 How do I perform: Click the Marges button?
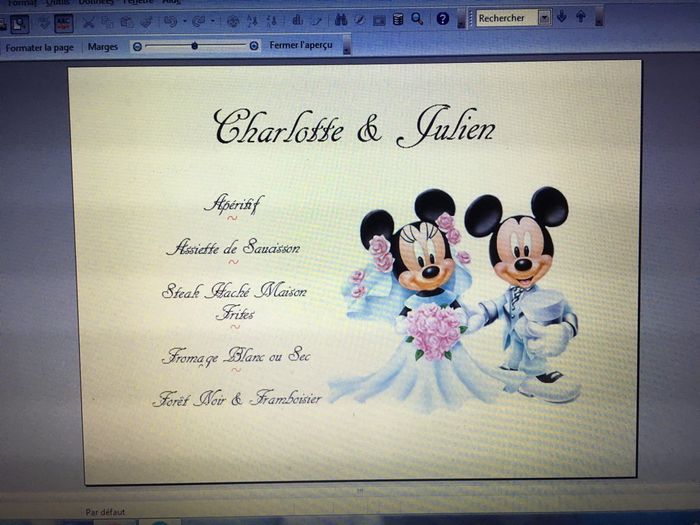[x=102, y=47]
